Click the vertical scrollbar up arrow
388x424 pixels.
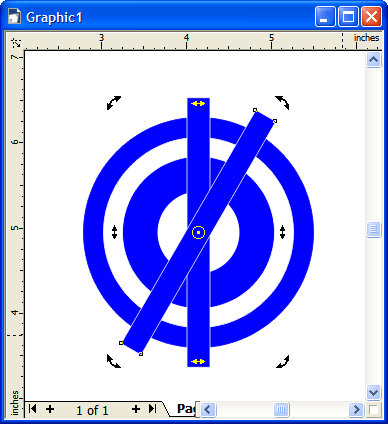coord(373,60)
